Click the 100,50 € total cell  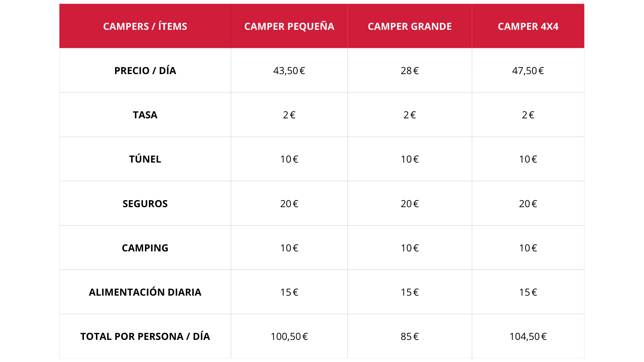tap(289, 336)
